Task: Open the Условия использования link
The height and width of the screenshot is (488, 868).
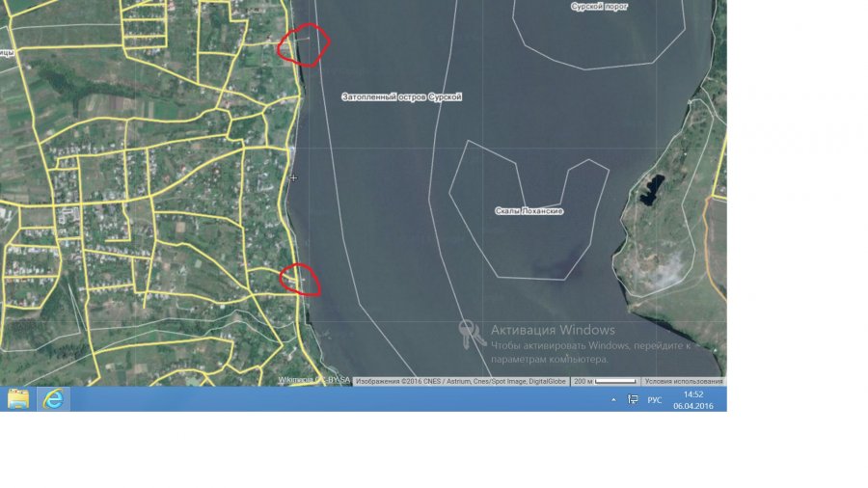Action: 683,381
